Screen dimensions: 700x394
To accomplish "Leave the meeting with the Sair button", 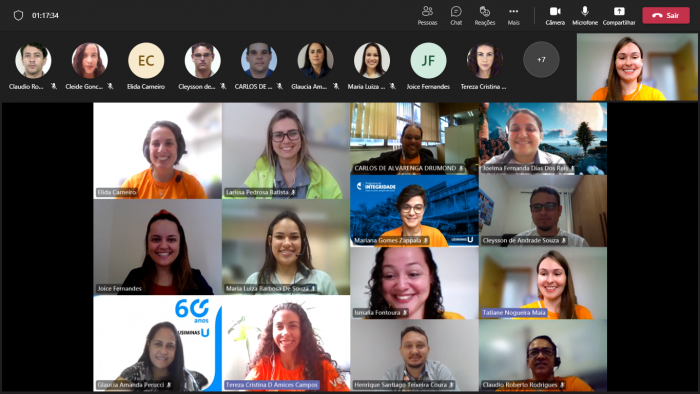I will click(666, 16).
